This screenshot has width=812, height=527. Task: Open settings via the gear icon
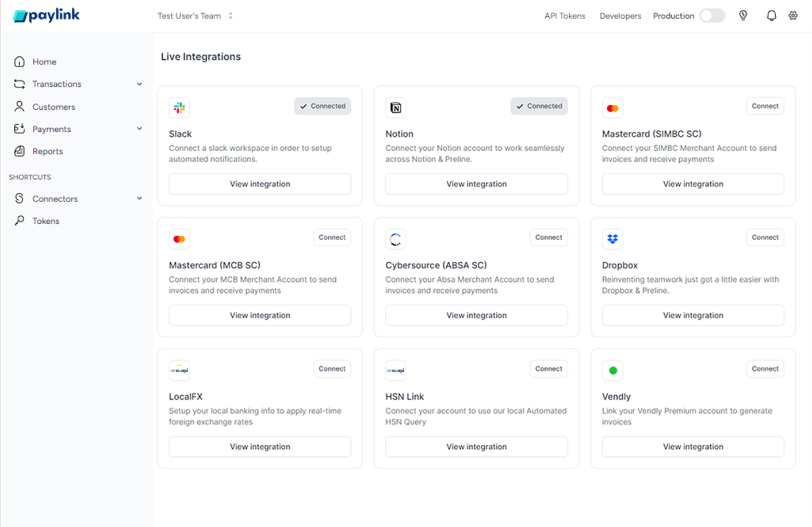point(793,16)
